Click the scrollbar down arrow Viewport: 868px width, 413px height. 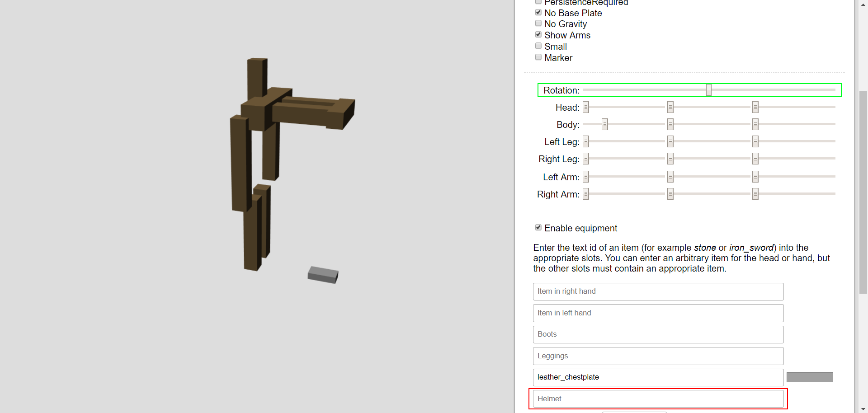click(x=863, y=408)
